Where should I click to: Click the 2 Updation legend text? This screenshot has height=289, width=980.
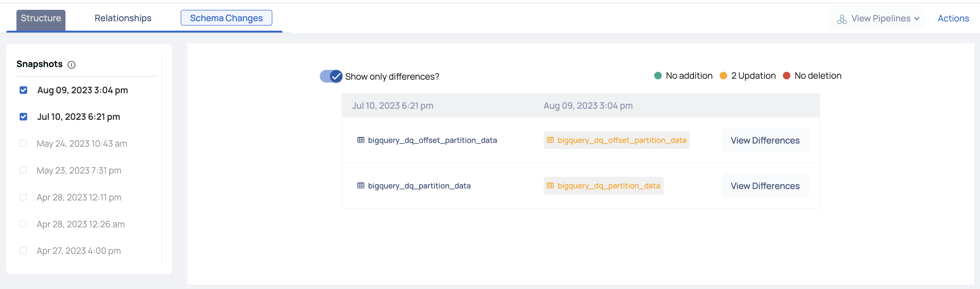coord(753,76)
